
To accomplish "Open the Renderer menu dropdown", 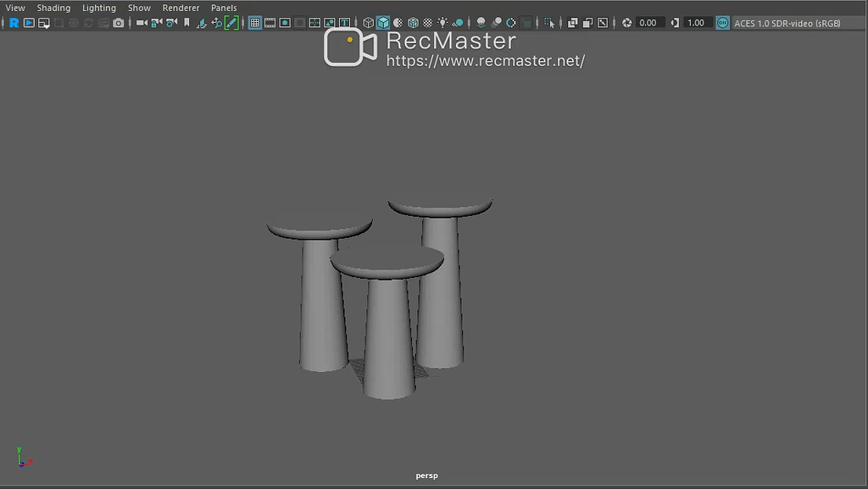I will pyautogui.click(x=181, y=8).
